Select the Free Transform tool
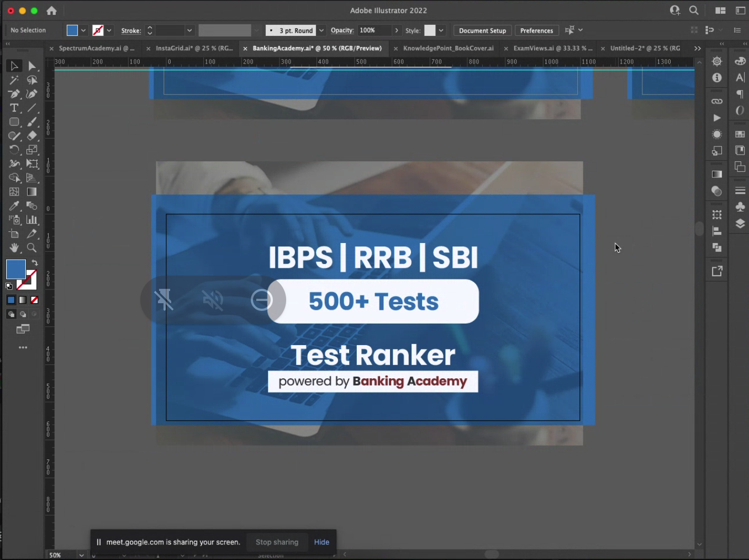This screenshot has height=560, width=749. (x=32, y=164)
